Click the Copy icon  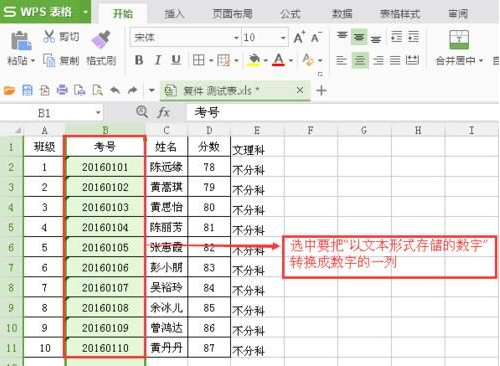(x=49, y=60)
